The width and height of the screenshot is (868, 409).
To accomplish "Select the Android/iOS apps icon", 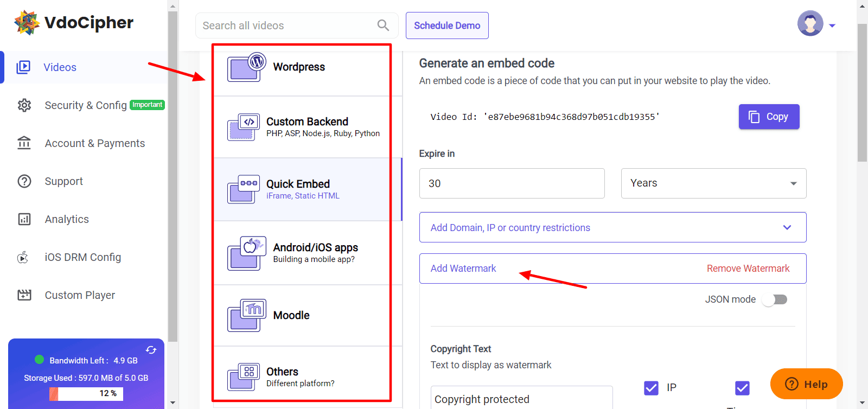I will [246, 253].
